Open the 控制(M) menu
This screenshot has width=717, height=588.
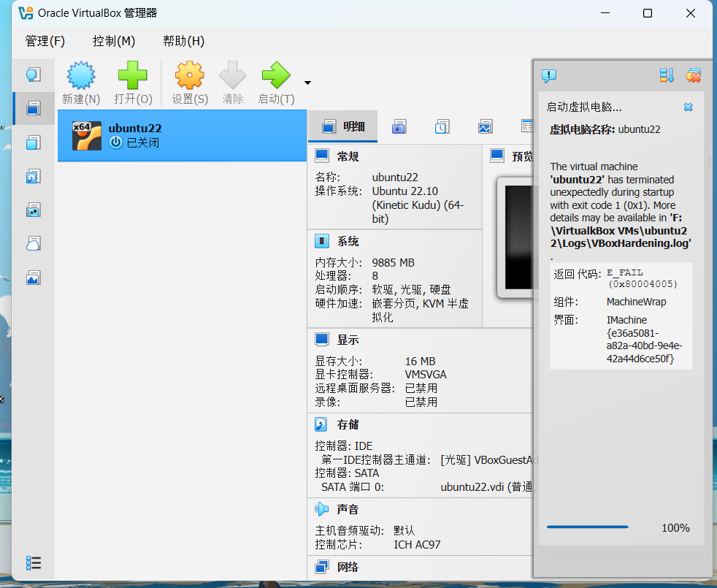pos(114,41)
